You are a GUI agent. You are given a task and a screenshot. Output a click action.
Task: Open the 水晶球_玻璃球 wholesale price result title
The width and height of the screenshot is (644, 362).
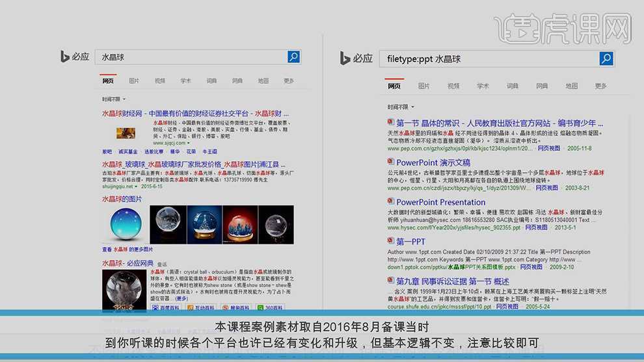(x=193, y=164)
